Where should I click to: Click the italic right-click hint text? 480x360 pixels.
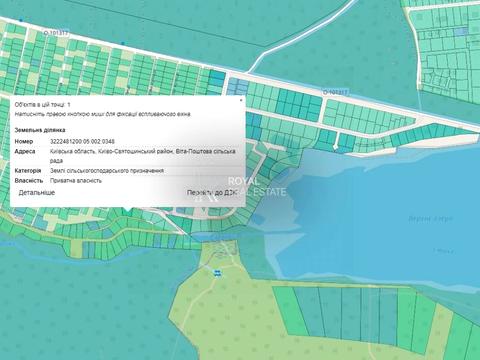[103, 114]
